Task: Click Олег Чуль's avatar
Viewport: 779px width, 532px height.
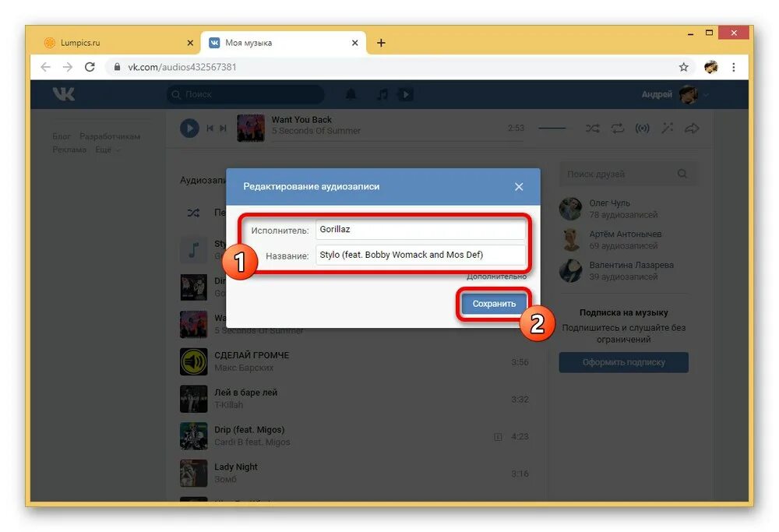Action: tap(570, 209)
